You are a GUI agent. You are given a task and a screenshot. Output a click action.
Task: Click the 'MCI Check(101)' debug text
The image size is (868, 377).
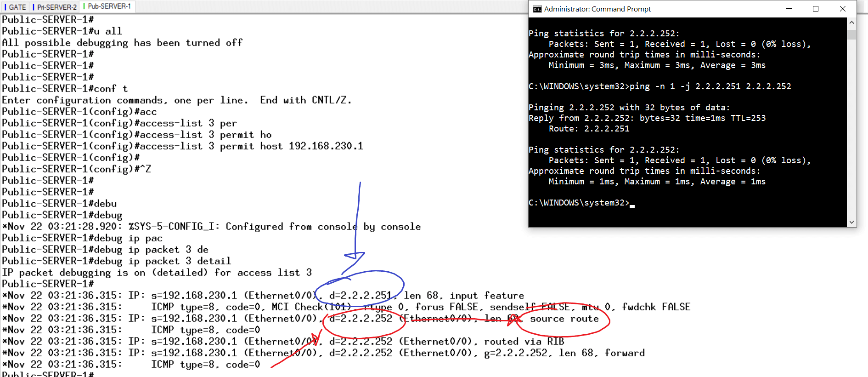(311, 307)
